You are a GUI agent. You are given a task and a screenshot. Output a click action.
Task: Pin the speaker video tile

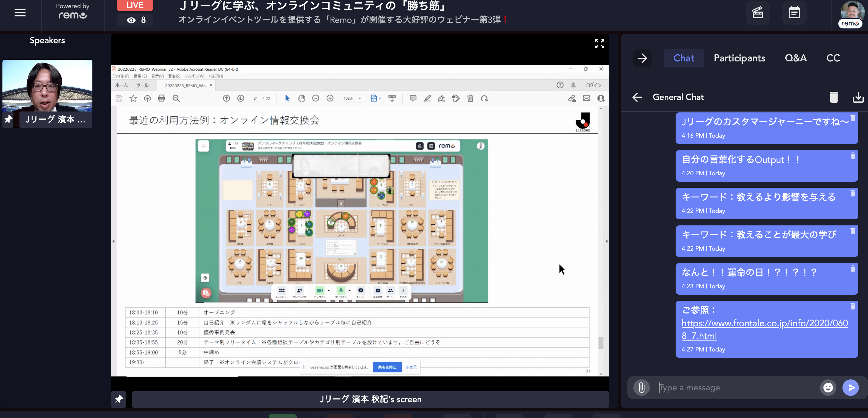click(9, 119)
